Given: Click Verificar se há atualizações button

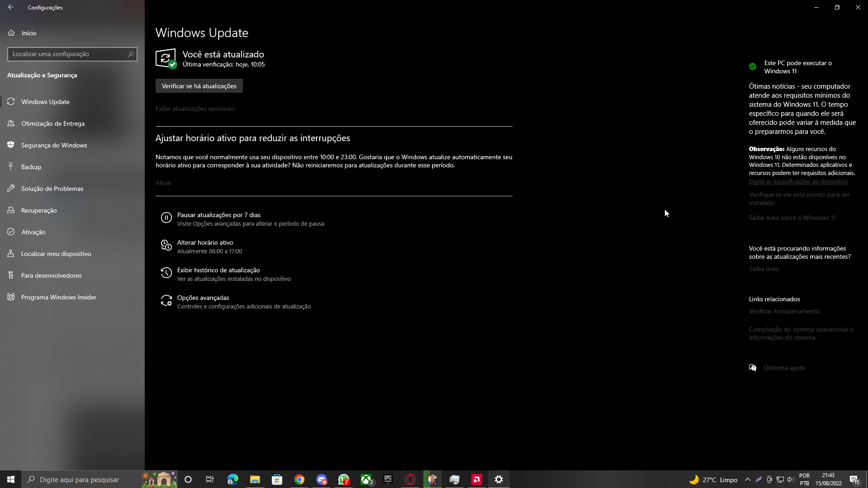Looking at the screenshot, I should point(199,86).
